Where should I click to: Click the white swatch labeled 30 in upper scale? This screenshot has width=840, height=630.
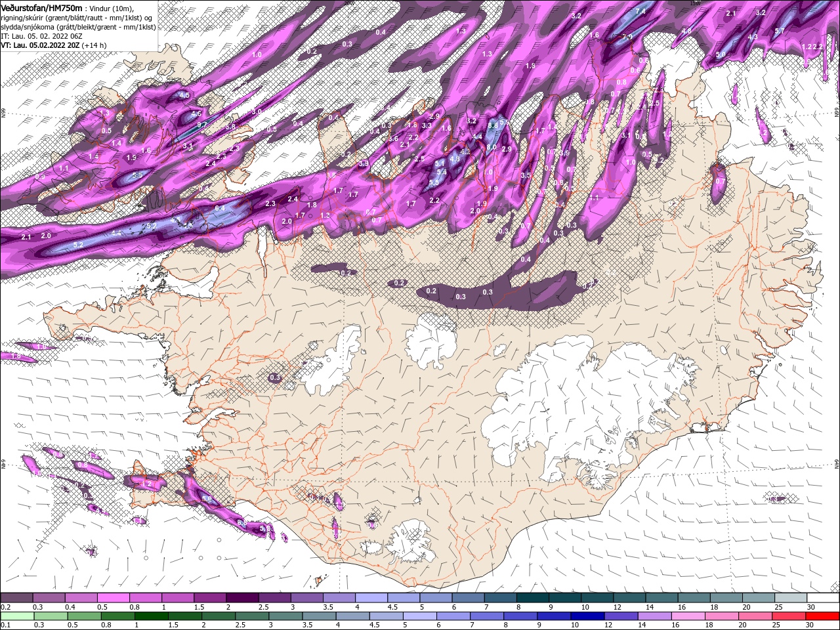coord(823,598)
